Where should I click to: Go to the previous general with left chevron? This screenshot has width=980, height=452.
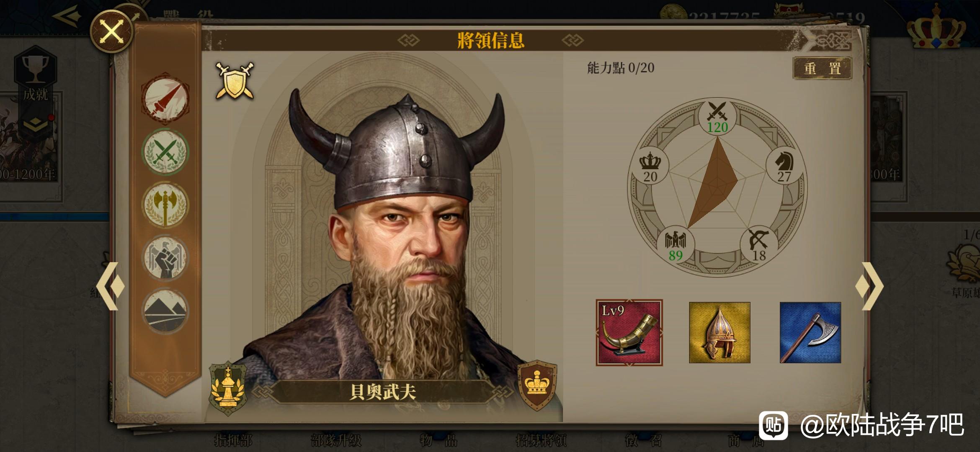(x=111, y=286)
